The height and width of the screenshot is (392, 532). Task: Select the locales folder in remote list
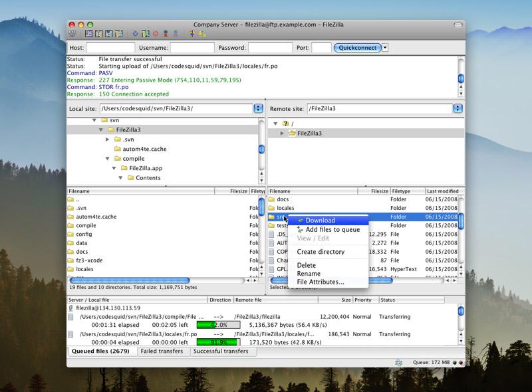pos(362,208)
